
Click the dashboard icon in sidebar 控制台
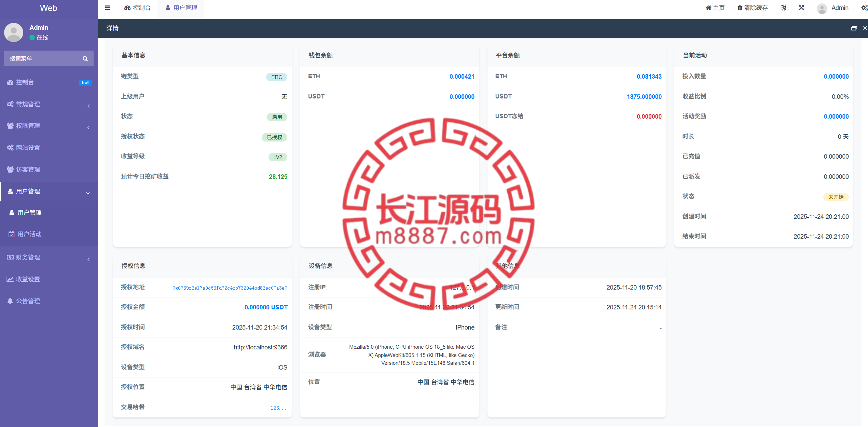[10, 82]
